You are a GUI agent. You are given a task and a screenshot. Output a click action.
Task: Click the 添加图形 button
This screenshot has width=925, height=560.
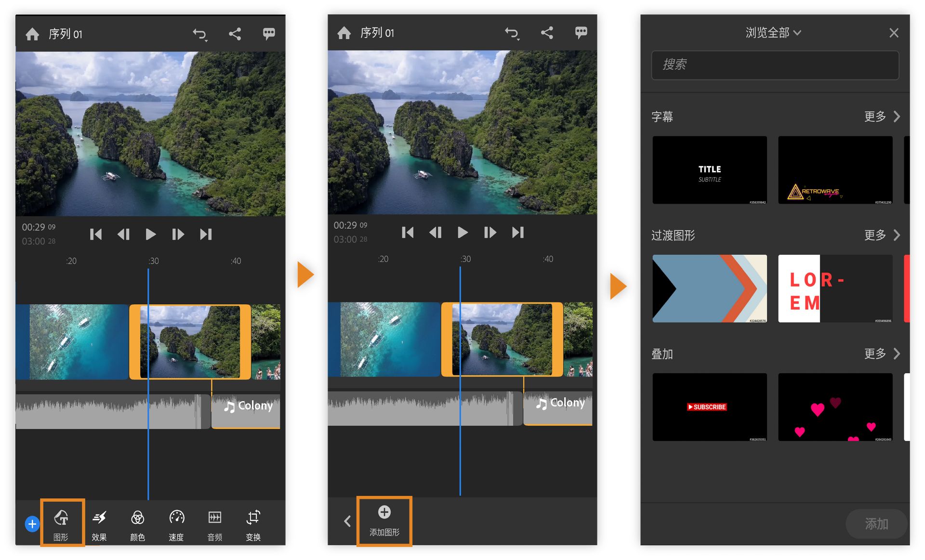(384, 521)
